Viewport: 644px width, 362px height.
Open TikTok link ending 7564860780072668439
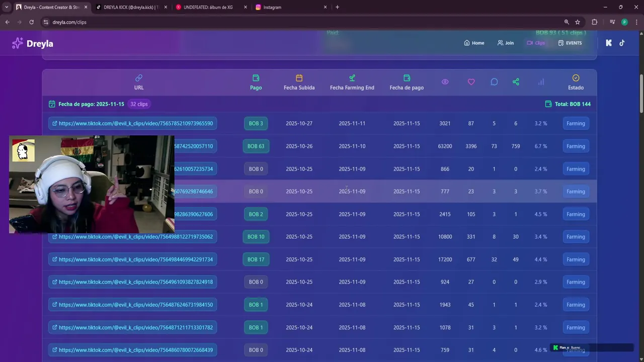coord(133,350)
